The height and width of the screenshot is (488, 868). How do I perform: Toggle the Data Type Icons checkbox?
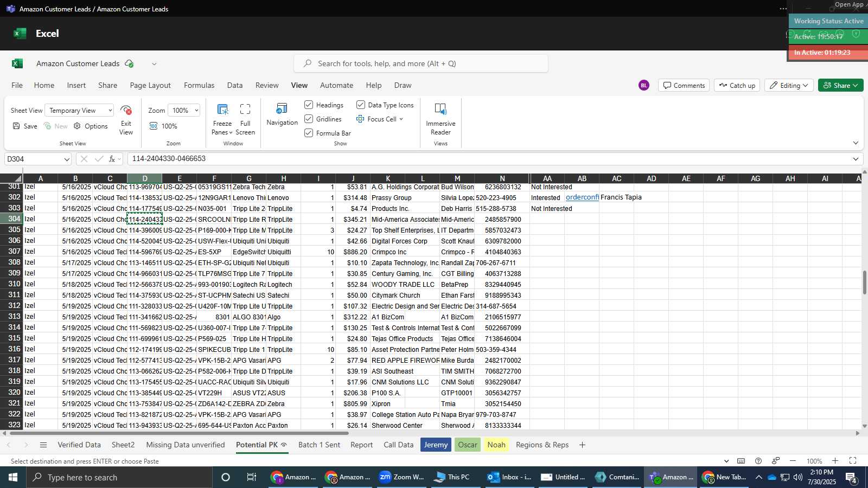[x=361, y=105]
